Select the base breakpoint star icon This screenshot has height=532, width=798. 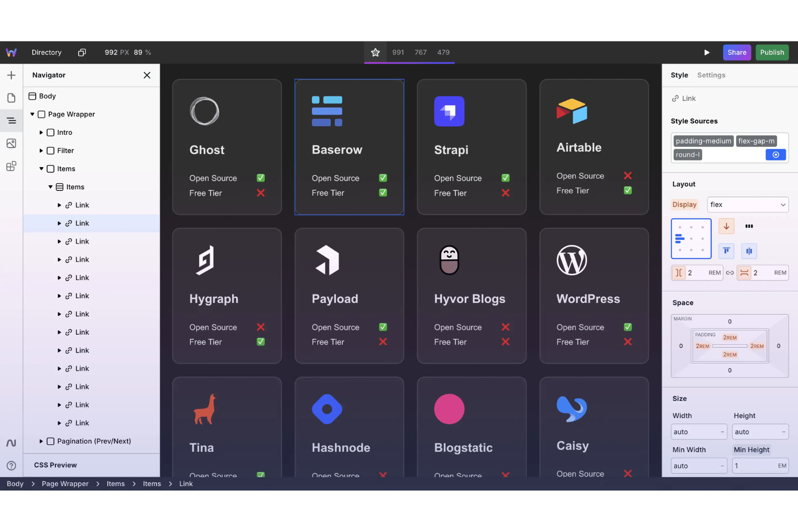375,52
